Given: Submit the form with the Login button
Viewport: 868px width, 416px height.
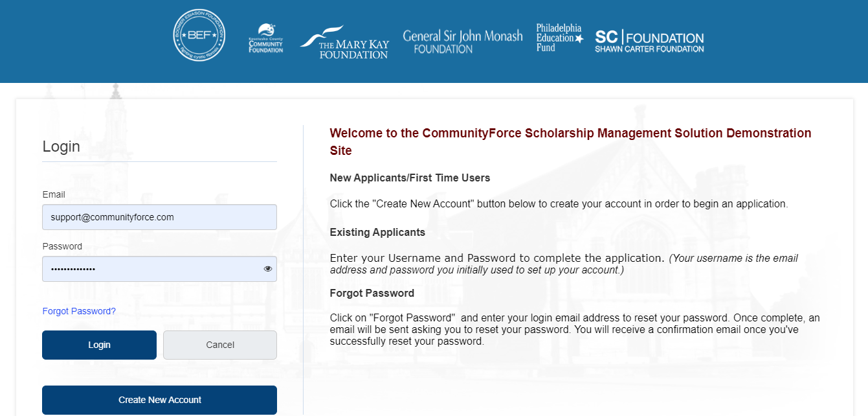Looking at the screenshot, I should pos(99,345).
